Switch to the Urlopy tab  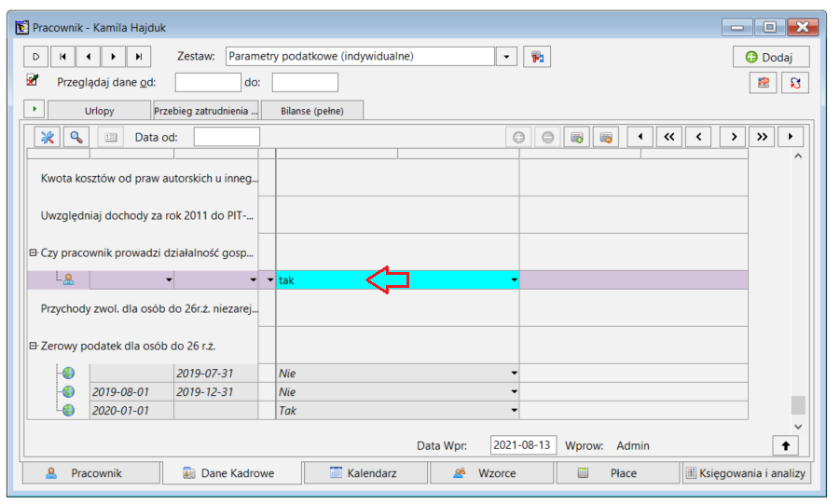(99, 111)
